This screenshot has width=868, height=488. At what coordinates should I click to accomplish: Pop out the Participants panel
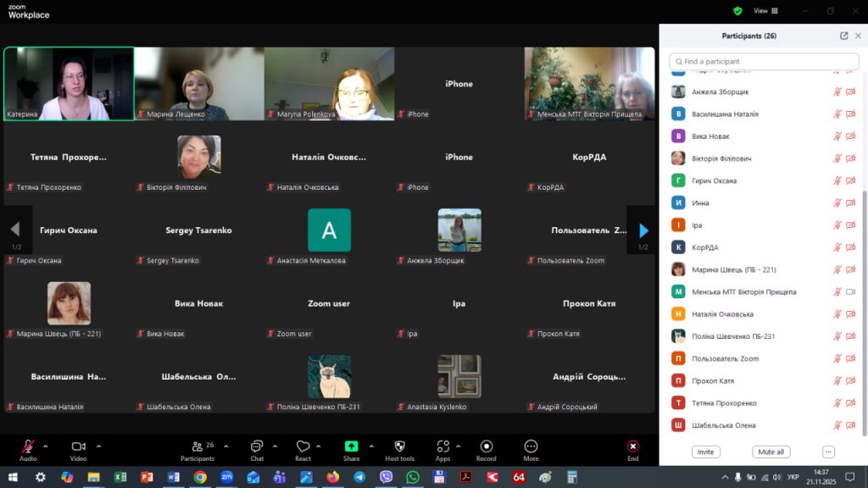click(843, 36)
